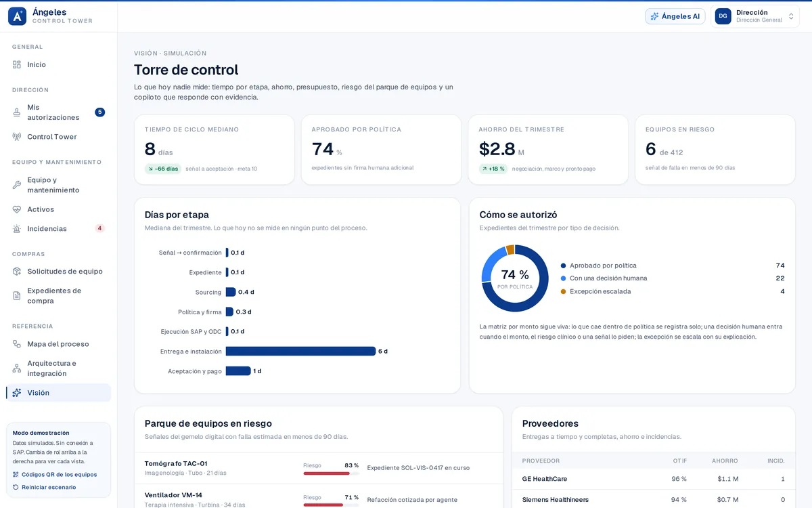Click the INCID. column header
Image resolution: width=812 pixels, height=508 pixels.
coord(776,461)
